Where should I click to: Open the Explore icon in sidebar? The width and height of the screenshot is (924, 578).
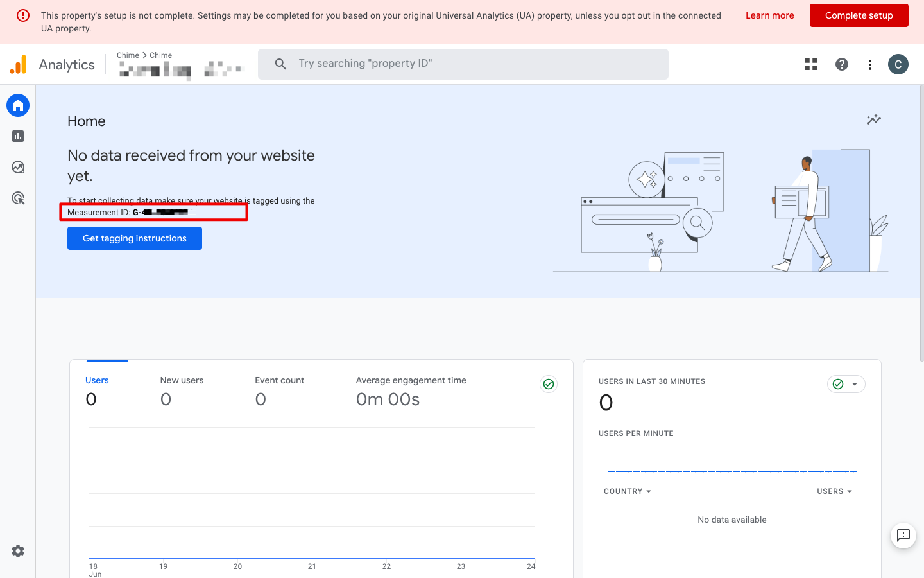(x=18, y=167)
